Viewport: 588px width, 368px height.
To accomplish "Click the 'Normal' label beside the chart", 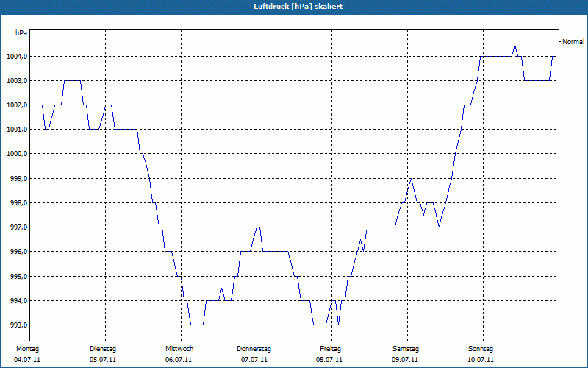I will 573,42.
